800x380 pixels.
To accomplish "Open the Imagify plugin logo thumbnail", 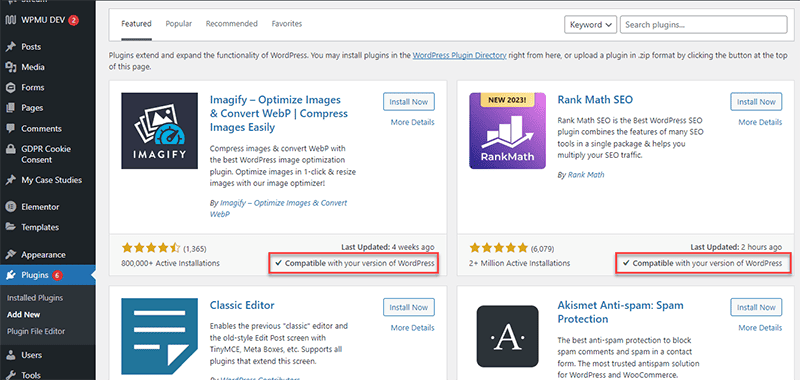I will [159, 131].
